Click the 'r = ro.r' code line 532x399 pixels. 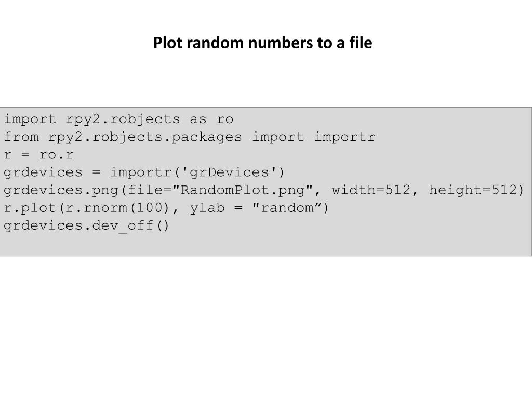coord(38,155)
